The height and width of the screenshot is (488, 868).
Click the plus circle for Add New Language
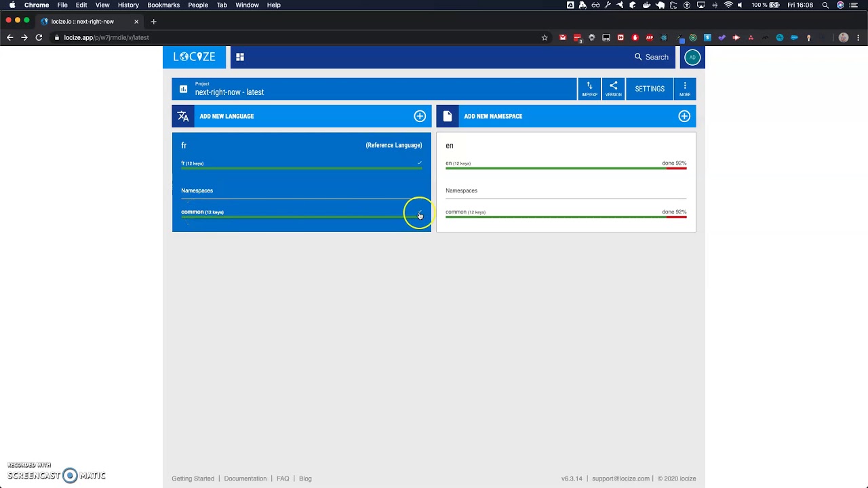[x=420, y=116]
